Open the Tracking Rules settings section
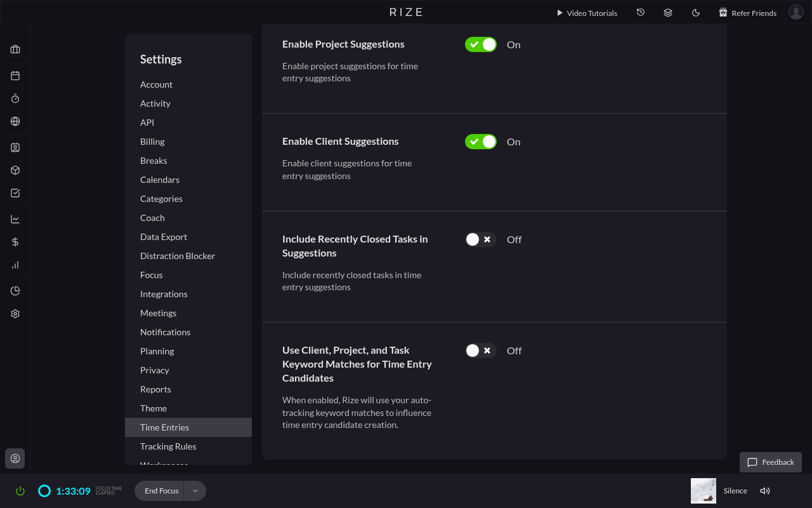 coord(168,446)
